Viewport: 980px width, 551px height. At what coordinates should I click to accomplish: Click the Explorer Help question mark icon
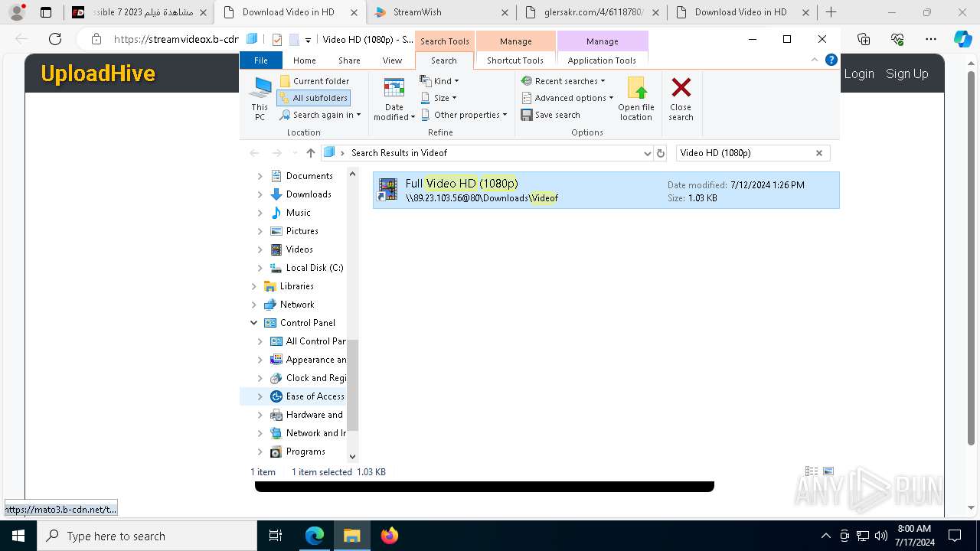[x=831, y=60]
